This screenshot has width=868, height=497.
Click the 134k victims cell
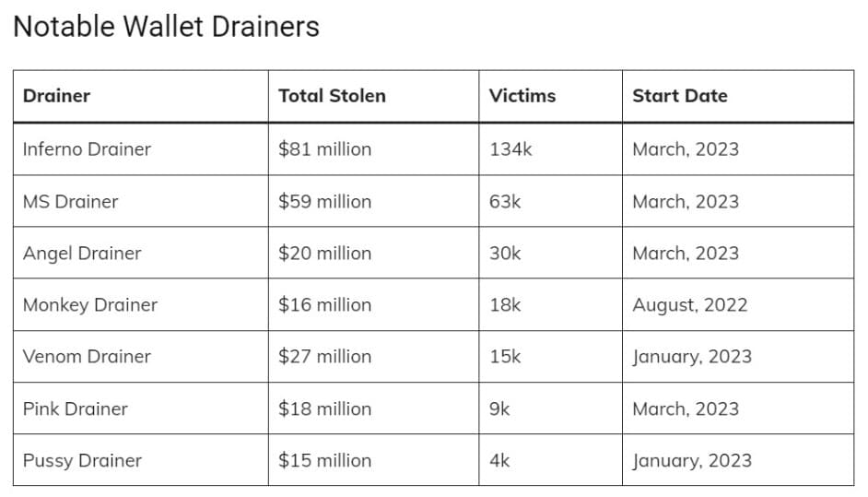coord(510,149)
